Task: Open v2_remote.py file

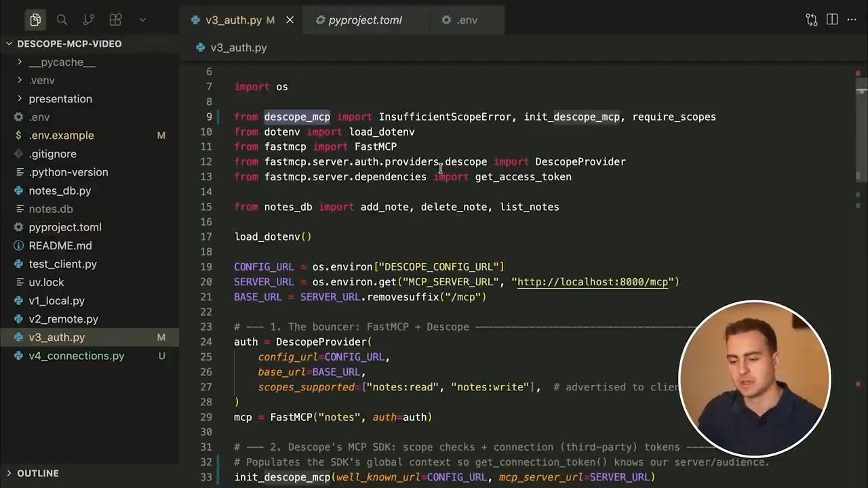Action: tap(90, 319)
